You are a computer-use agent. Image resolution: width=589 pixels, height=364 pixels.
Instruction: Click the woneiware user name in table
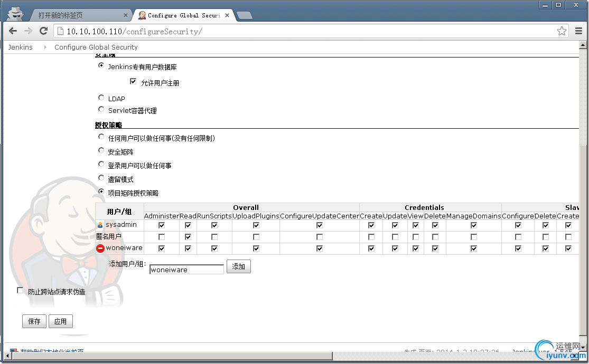tap(124, 247)
